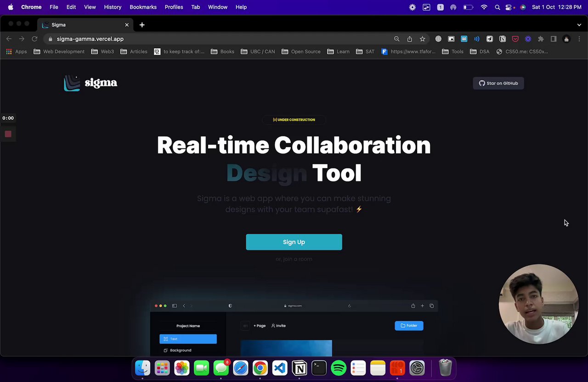The width and height of the screenshot is (588, 382).
Task: Open the Learn bookmarks folder
Action: pyautogui.click(x=338, y=51)
